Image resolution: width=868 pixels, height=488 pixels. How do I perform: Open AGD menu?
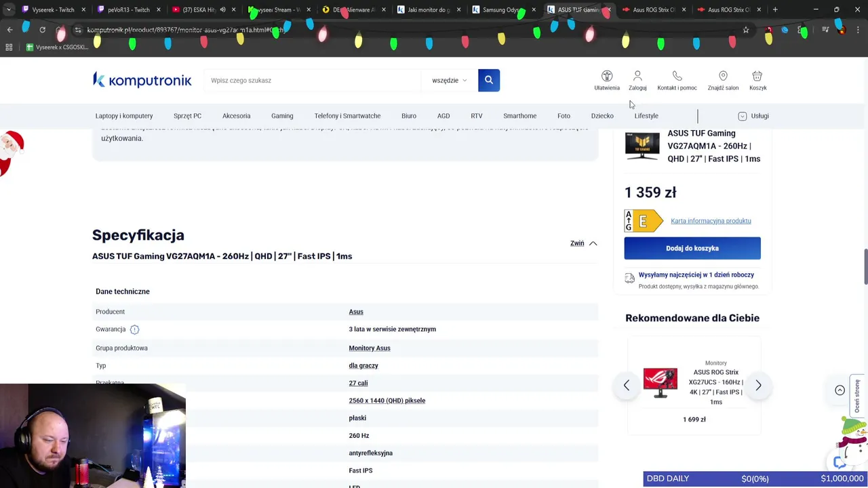click(443, 116)
